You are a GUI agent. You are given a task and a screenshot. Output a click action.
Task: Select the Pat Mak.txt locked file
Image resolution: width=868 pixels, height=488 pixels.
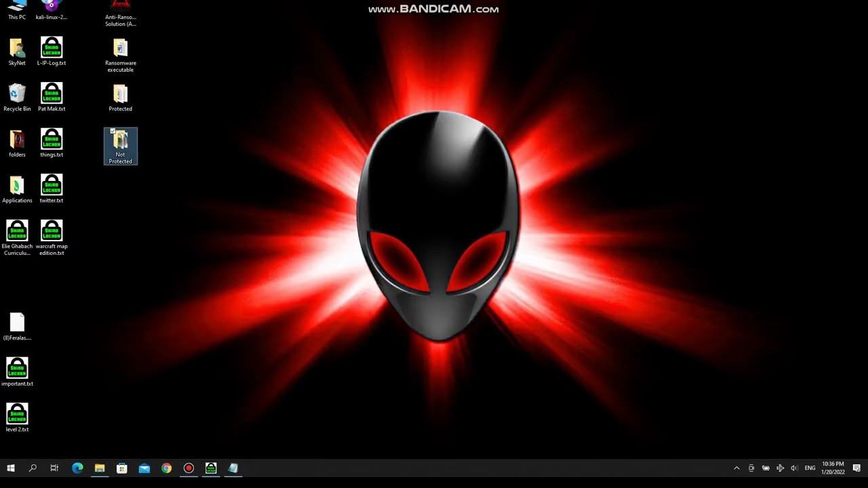(x=52, y=98)
